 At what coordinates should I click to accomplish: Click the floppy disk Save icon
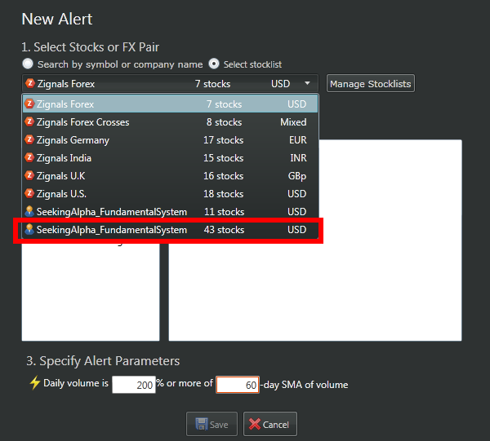201,424
